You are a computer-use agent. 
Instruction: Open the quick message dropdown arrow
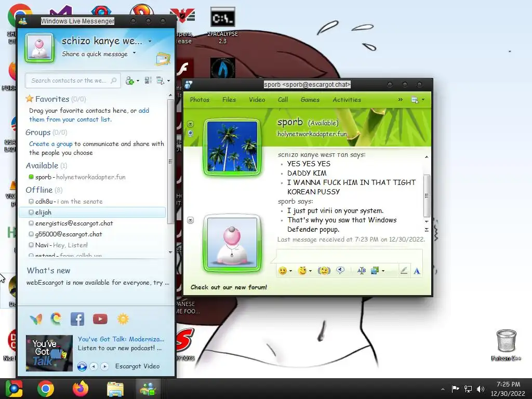coord(135,53)
